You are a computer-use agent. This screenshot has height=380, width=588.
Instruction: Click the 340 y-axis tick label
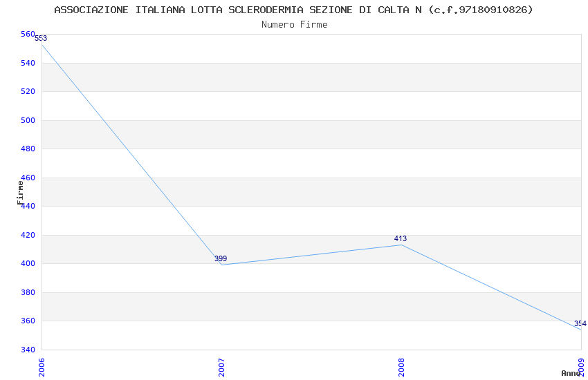click(x=28, y=350)
